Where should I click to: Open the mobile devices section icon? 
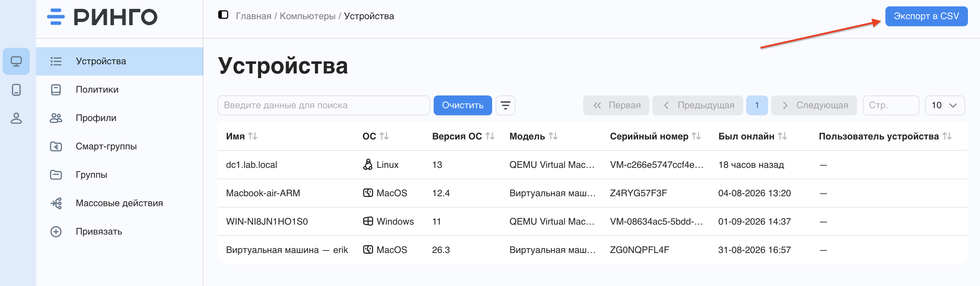[x=16, y=90]
